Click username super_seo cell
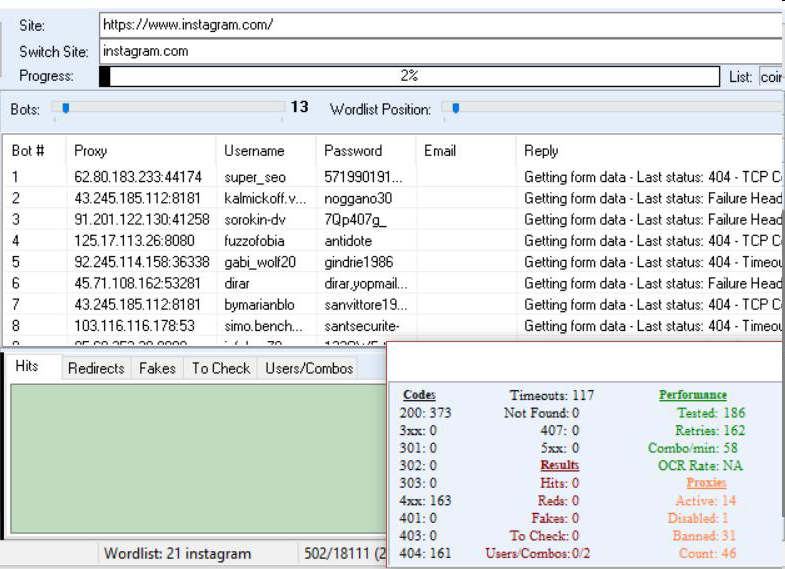This screenshot has width=785, height=569. click(255, 177)
